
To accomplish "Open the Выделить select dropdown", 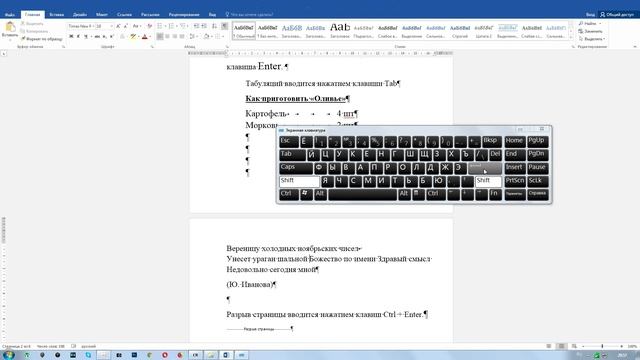I will [x=592, y=39].
